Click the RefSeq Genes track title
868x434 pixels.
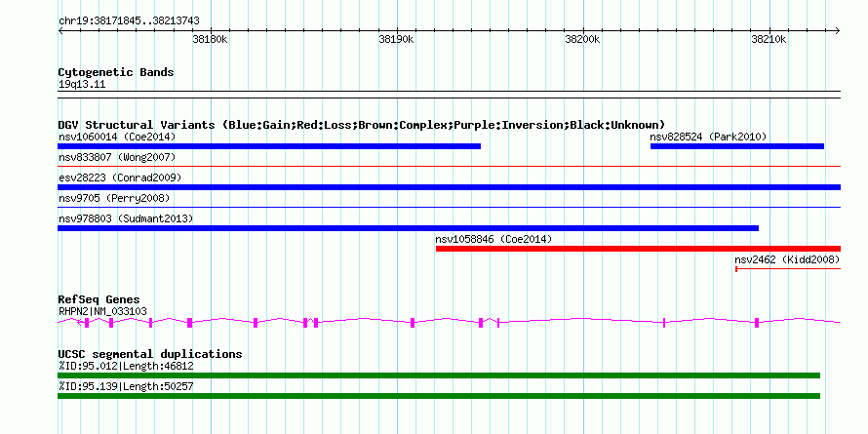(x=99, y=300)
